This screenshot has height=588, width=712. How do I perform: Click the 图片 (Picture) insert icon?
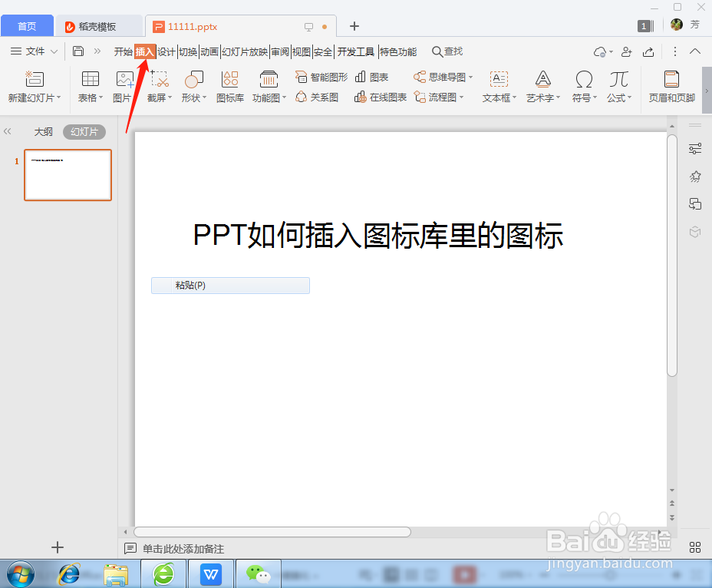124,86
